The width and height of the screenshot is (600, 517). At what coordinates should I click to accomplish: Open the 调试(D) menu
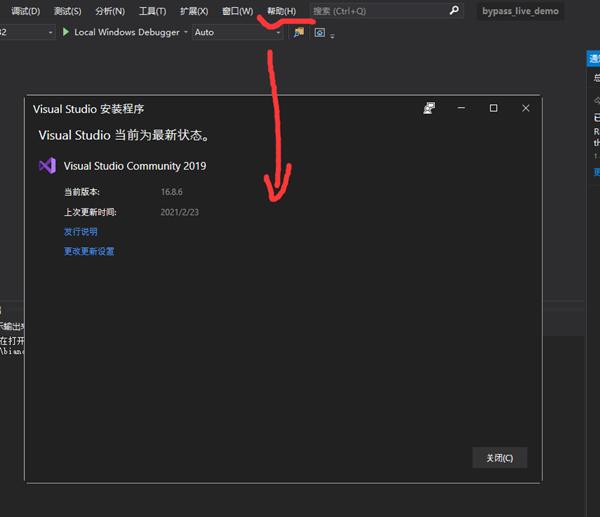pyautogui.click(x=25, y=11)
